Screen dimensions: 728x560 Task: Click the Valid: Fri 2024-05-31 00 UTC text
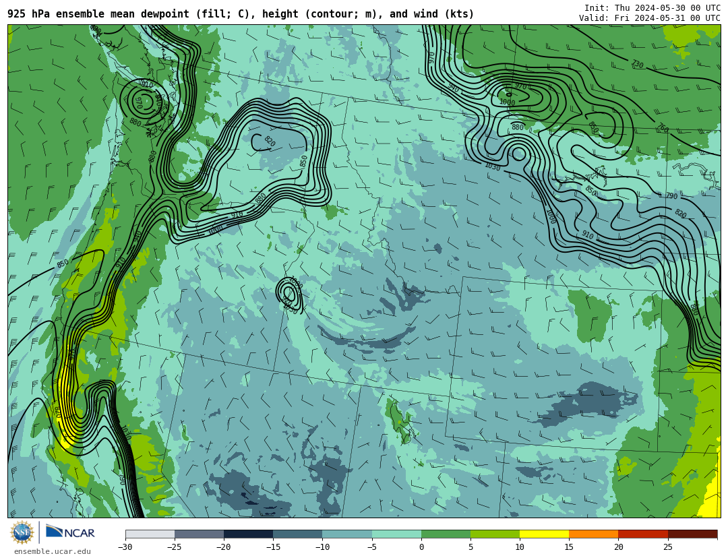click(650, 18)
